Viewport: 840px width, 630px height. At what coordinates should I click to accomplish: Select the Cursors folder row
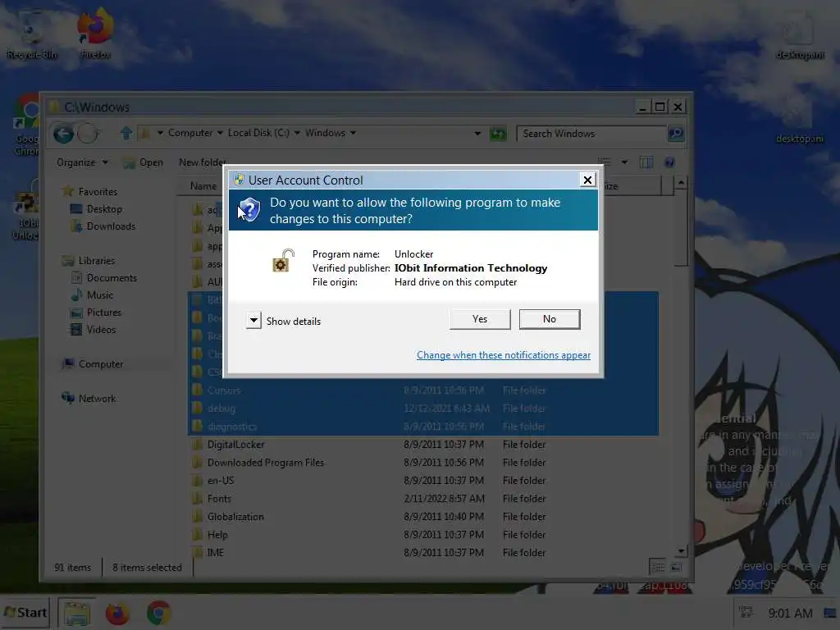click(x=423, y=390)
